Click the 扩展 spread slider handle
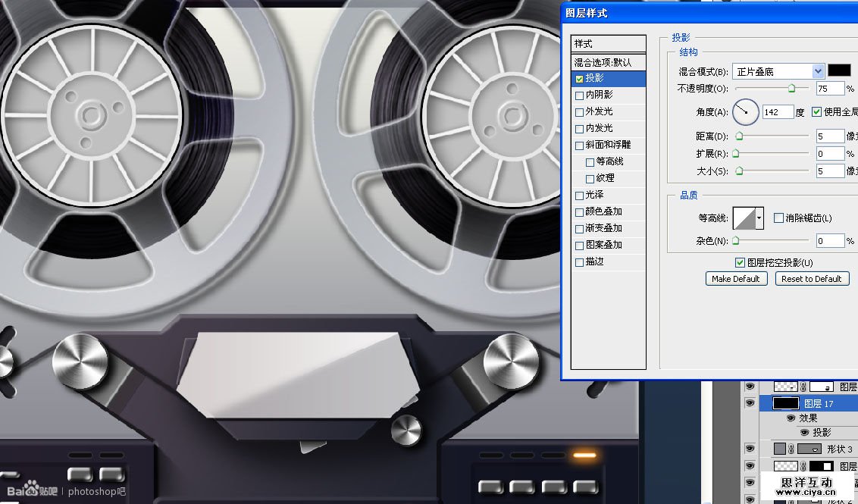 [736, 153]
